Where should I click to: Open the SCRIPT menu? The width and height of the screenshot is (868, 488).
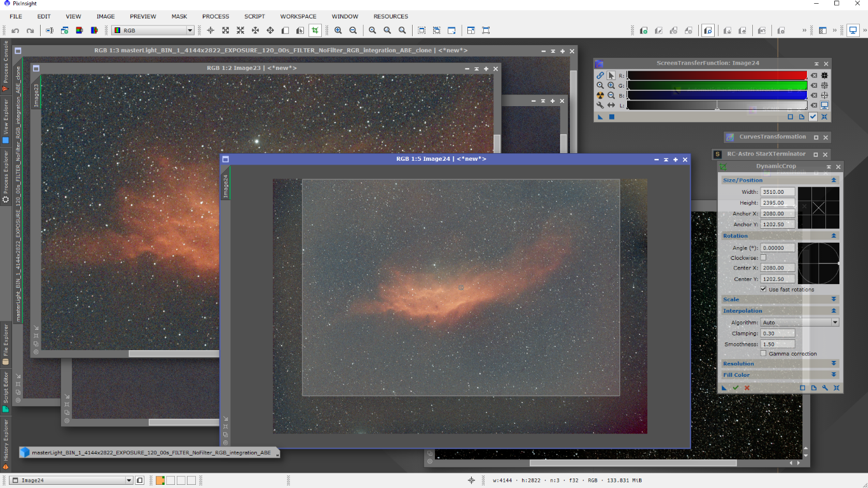[x=254, y=17]
